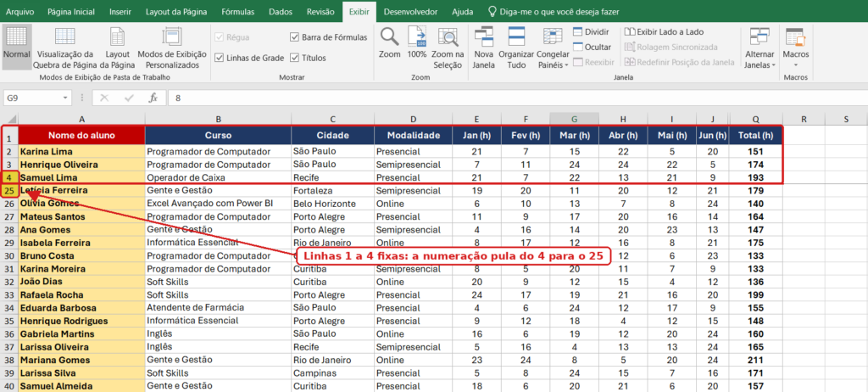
Task: Open the Dados tab
Action: click(x=280, y=12)
